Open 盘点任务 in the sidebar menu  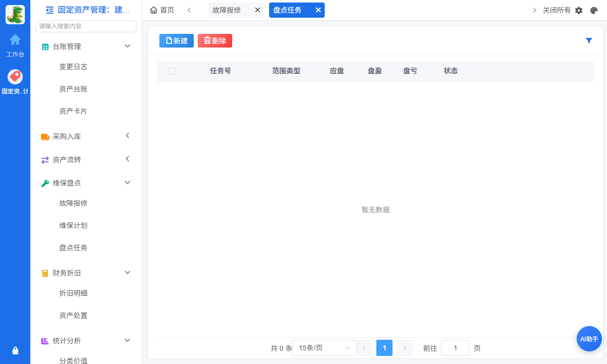tap(73, 248)
